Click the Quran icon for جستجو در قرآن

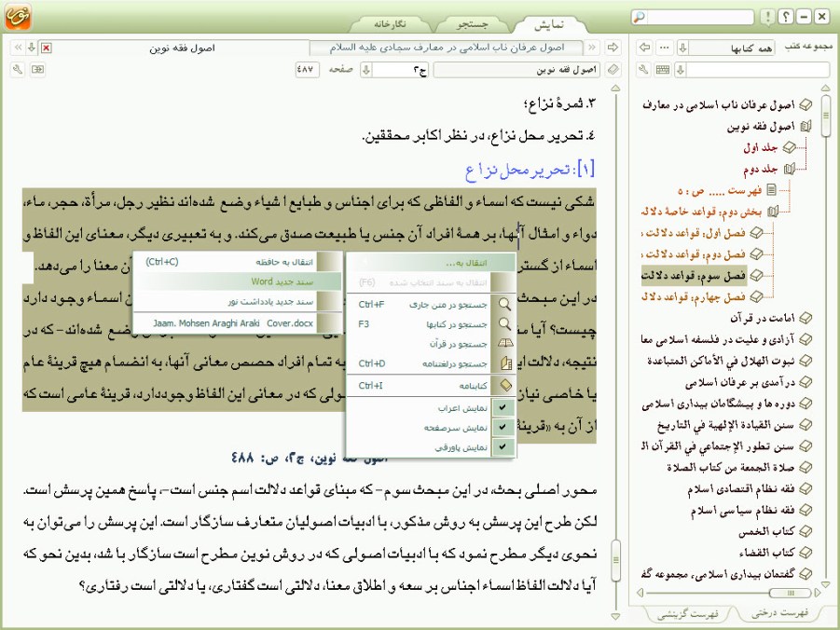pyautogui.click(x=505, y=343)
